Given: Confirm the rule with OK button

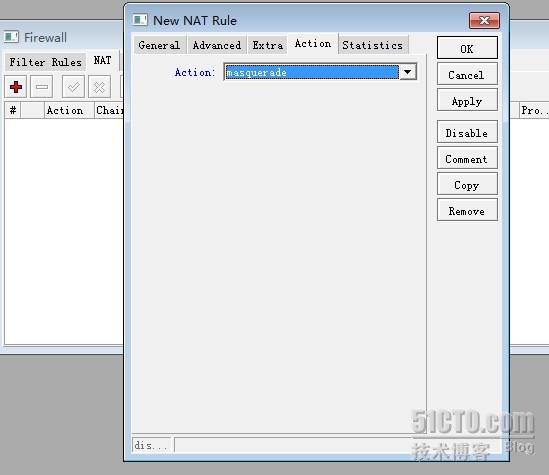Looking at the screenshot, I should point(467,49).
